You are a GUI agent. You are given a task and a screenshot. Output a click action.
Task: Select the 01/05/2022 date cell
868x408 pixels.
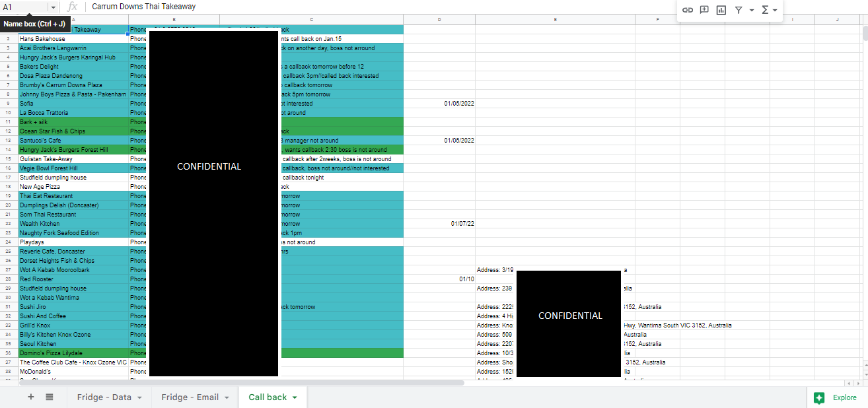[x=439, y=104]
